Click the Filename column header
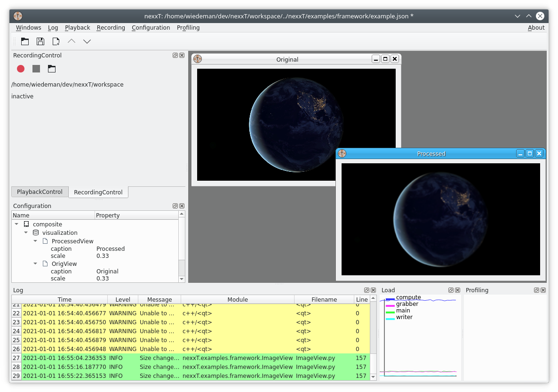Viewport: 558px width, 392px height. 324,299
